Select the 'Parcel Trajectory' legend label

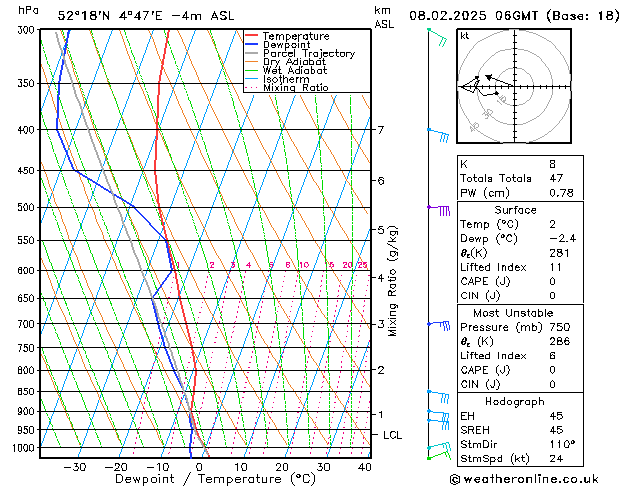[x=309, y=53]
